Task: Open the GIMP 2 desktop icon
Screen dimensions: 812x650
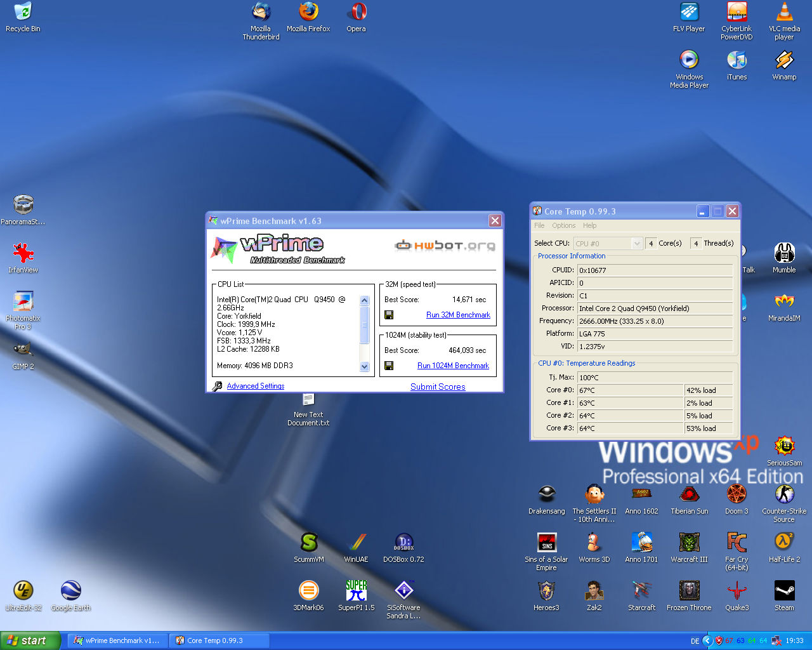Action: point(23,350)
